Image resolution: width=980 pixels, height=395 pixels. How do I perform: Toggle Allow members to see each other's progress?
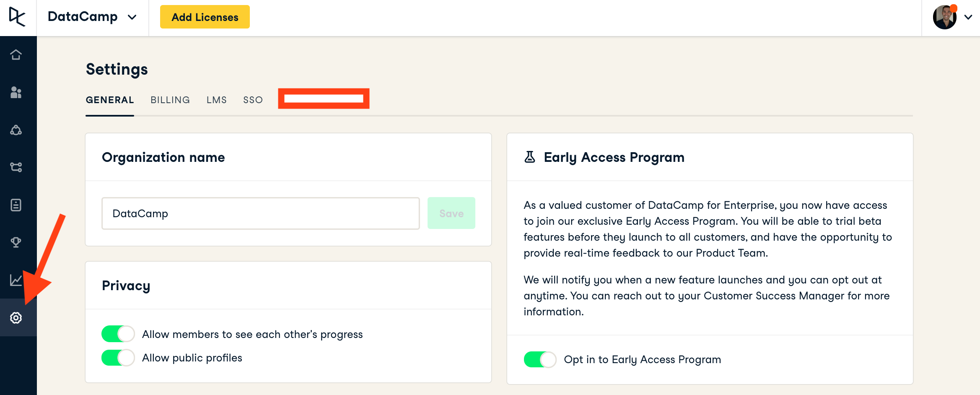point(118,334)
